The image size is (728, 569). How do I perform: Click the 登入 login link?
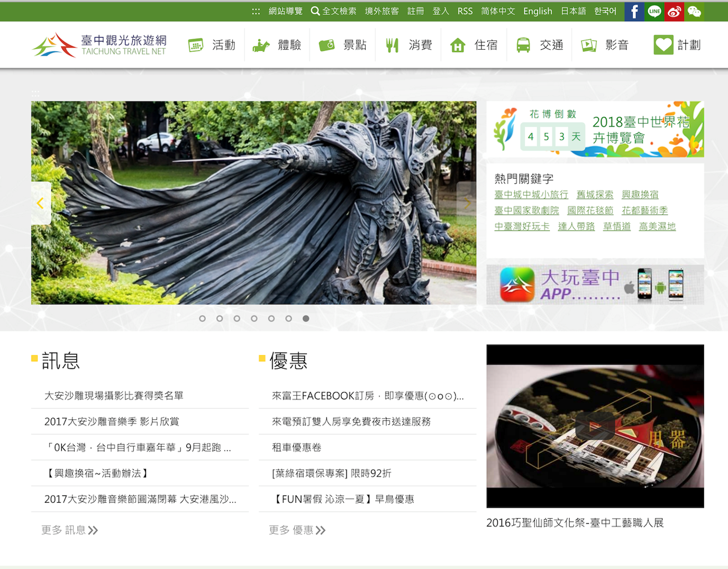(441, 11)
